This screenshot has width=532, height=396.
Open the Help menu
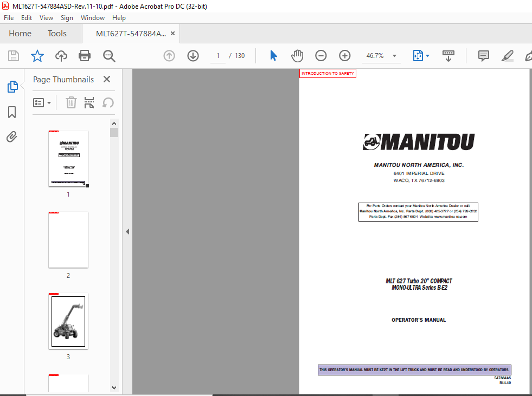tap(119, 18)
